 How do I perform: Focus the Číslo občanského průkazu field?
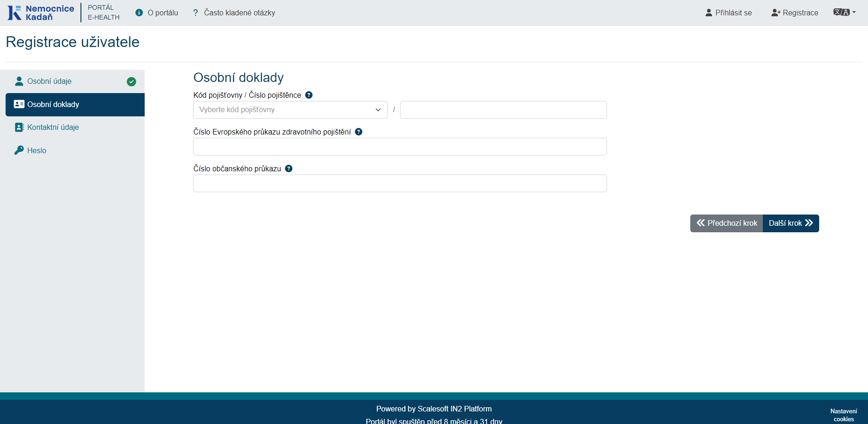coord(400,183)
